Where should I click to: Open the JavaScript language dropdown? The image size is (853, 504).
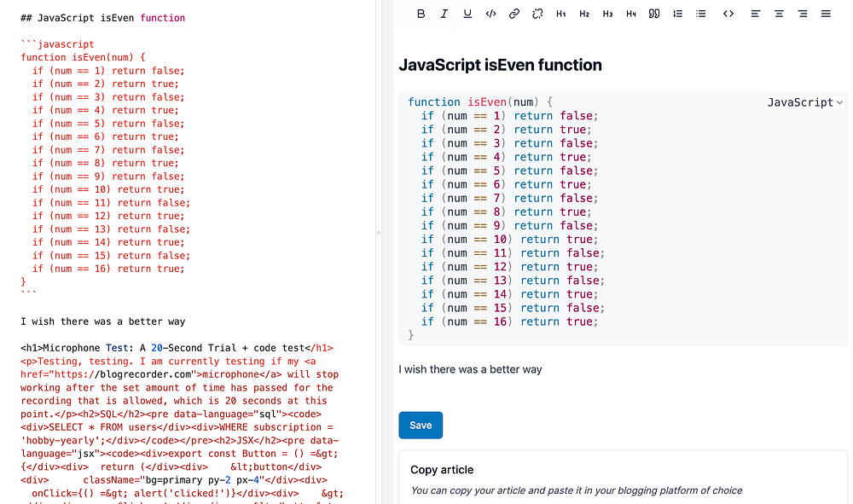pos(804,102)
